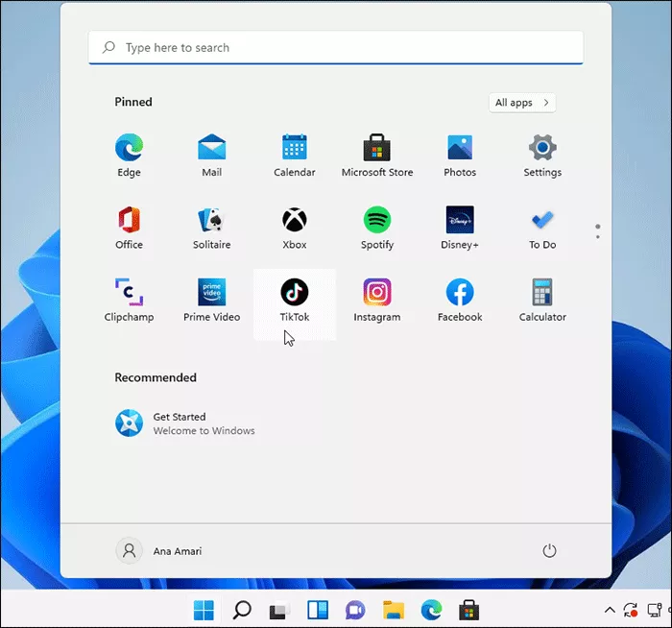This screenshot has height=628, width=672.
Task: Show hidden system tray icons chevron
Action: coord(609,610)
